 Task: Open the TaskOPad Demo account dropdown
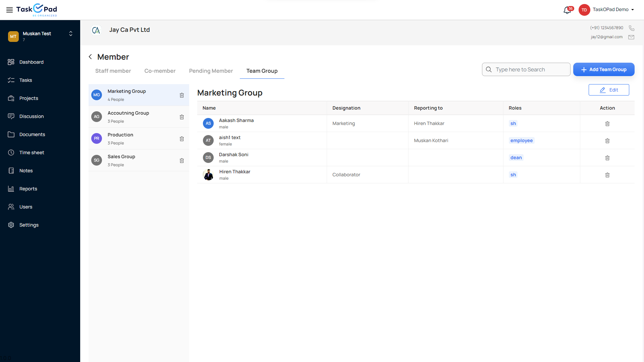[632, 10]
